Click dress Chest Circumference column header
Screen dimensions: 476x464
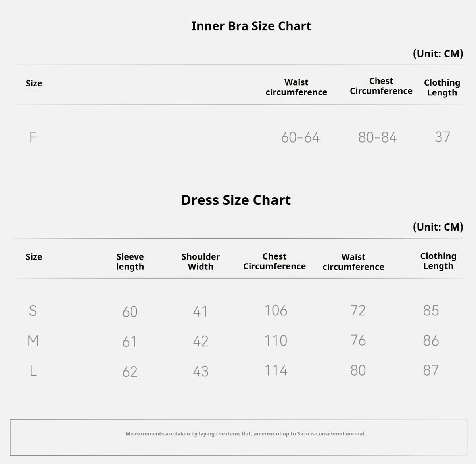274,262
